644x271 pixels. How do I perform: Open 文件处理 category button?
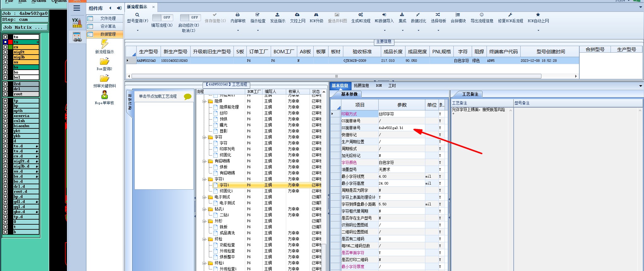[x=105, y=18]
